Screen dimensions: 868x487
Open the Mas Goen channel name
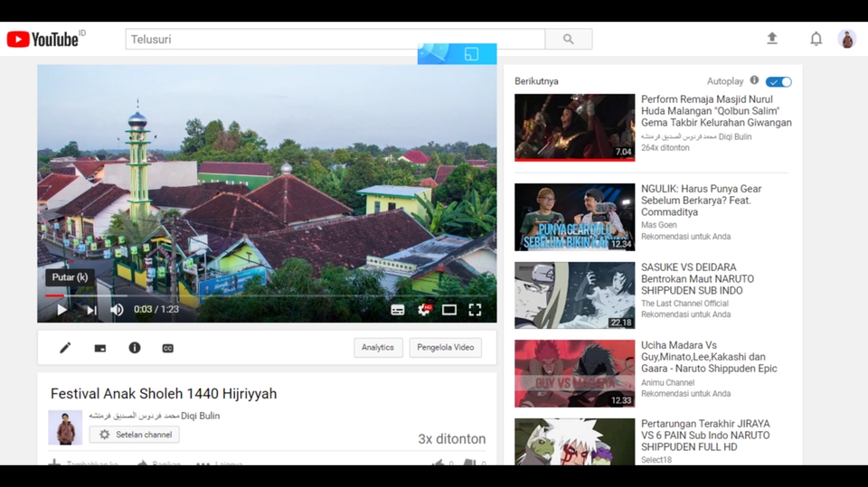point(659,225)
